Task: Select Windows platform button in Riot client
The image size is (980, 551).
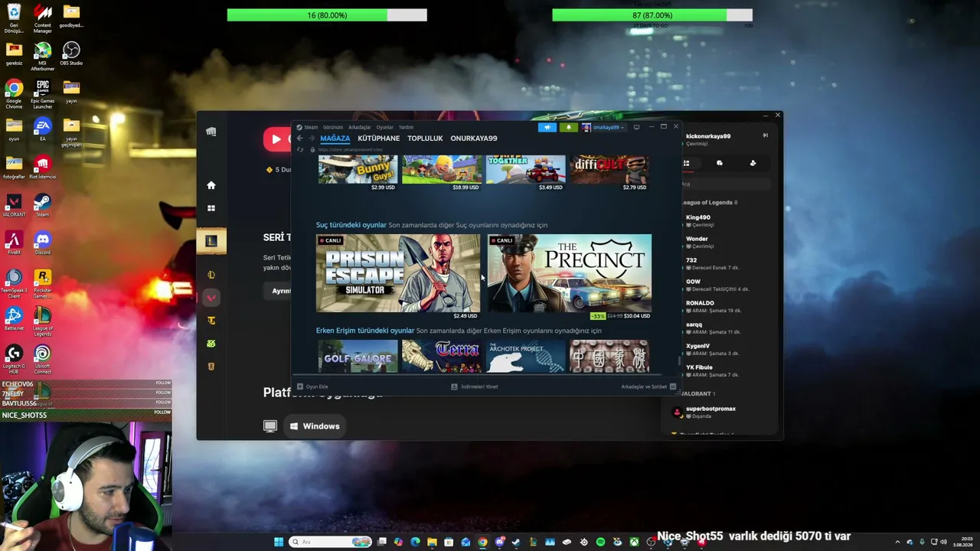Action: coord(315,426)
